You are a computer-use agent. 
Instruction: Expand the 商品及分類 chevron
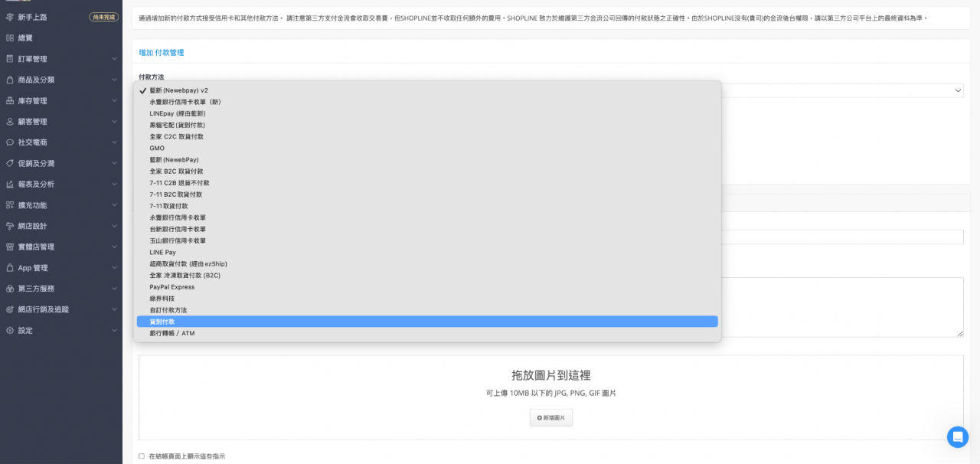point(114,80)
